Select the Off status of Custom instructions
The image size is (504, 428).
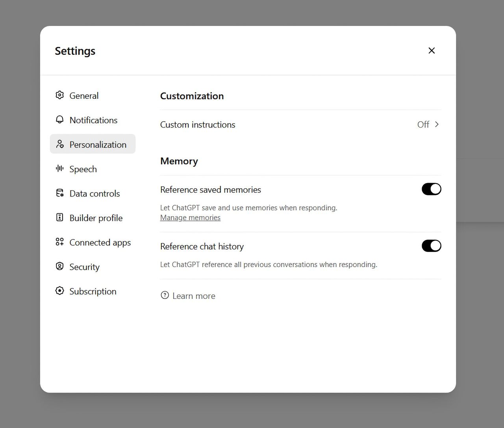pos(423,124)
